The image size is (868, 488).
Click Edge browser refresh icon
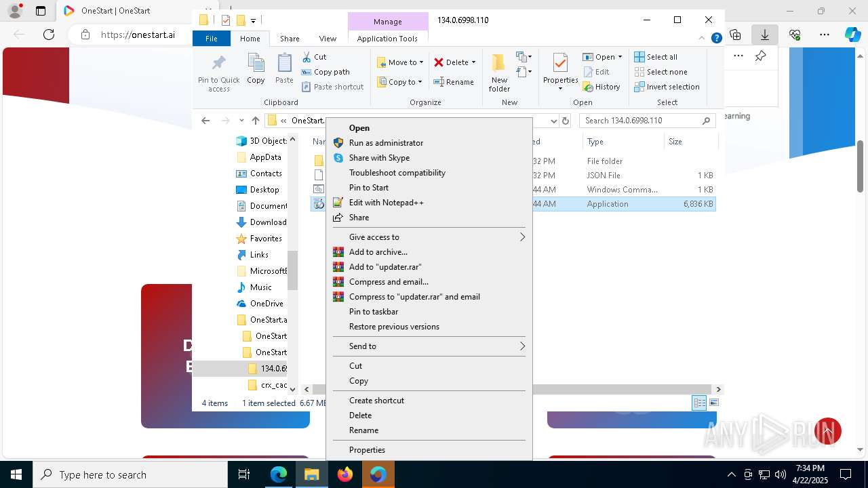[49, 35]
